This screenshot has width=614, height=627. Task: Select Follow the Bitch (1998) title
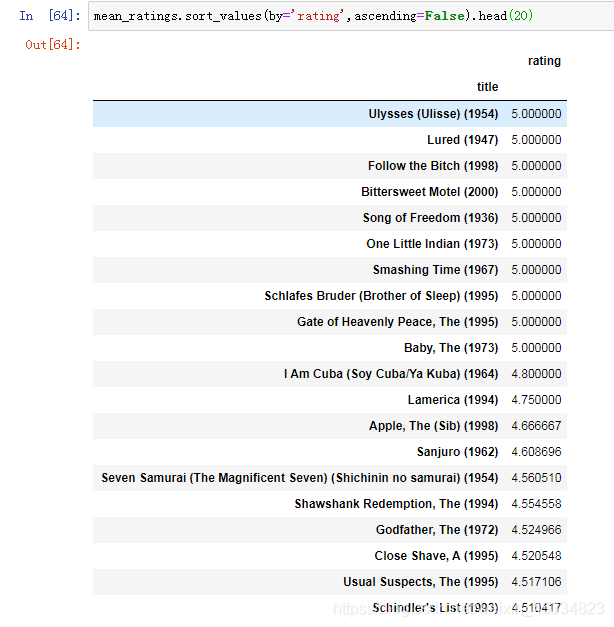point(433,166)
